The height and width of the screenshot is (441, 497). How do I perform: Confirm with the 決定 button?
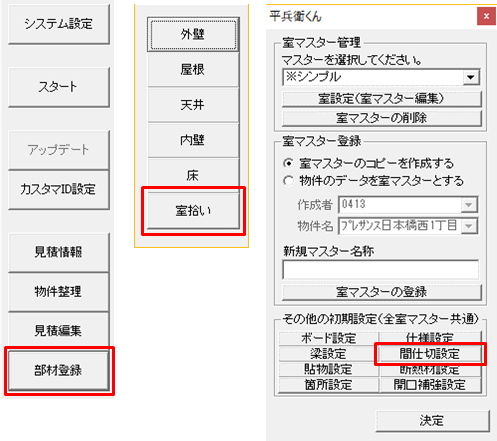tap(432, 421)
